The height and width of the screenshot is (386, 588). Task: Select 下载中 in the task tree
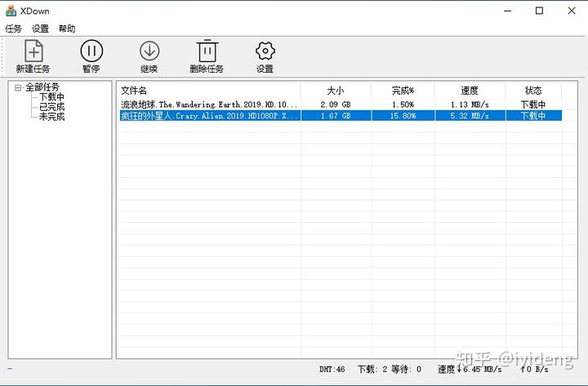click(51, 97)
